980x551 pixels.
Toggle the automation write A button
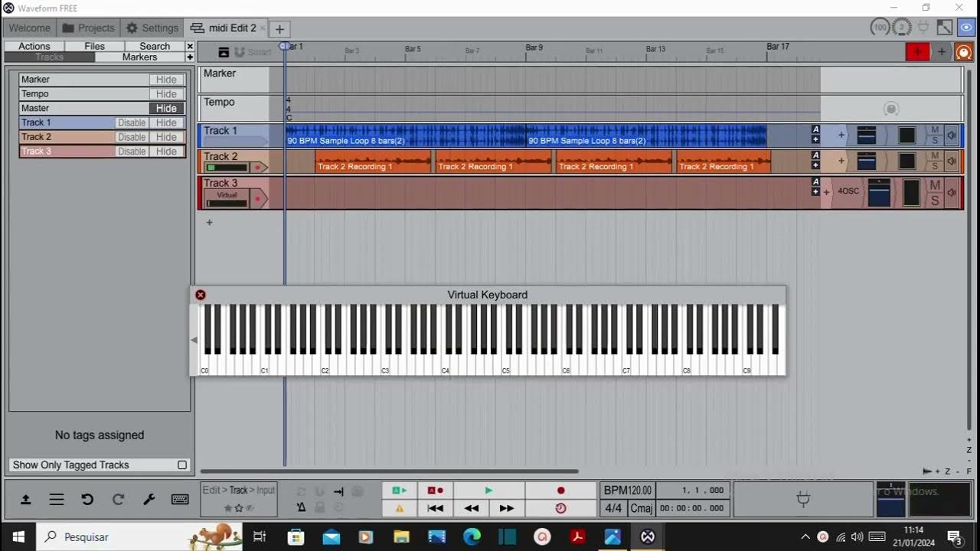point(435,491)
